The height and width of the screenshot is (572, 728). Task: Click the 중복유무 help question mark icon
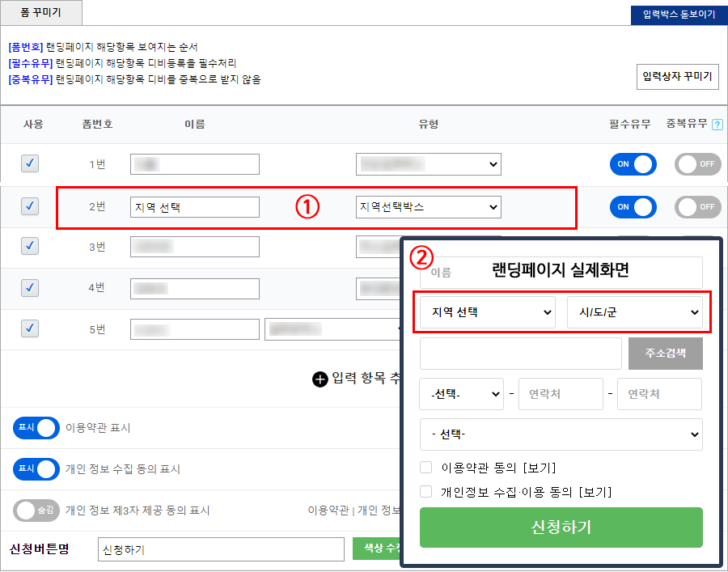[717, 125]
